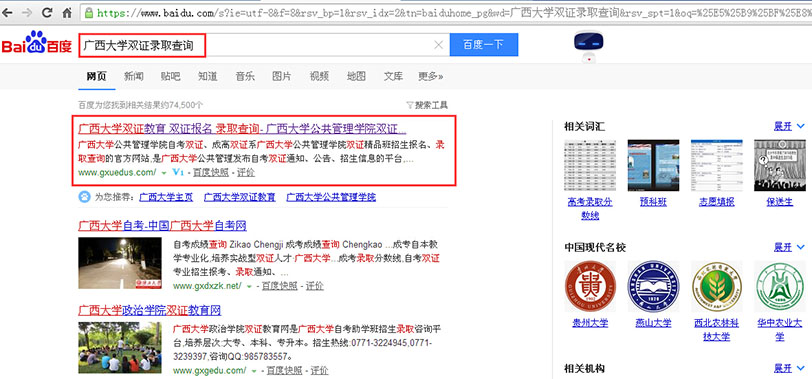Click the 燕山大学 logo emblem
Screen dimensions: 812x379
point(653,286)
